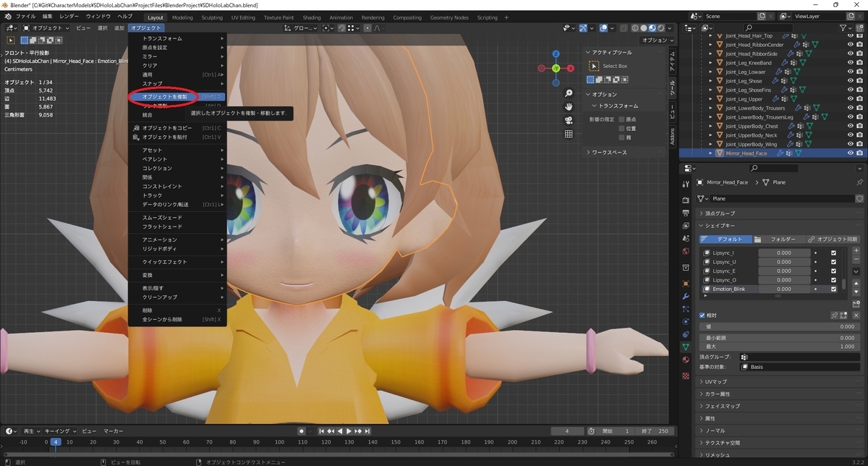The image size is (868, 466).
Task: Click Blender logo in the menu bar
Action: (x=7, y=17)
